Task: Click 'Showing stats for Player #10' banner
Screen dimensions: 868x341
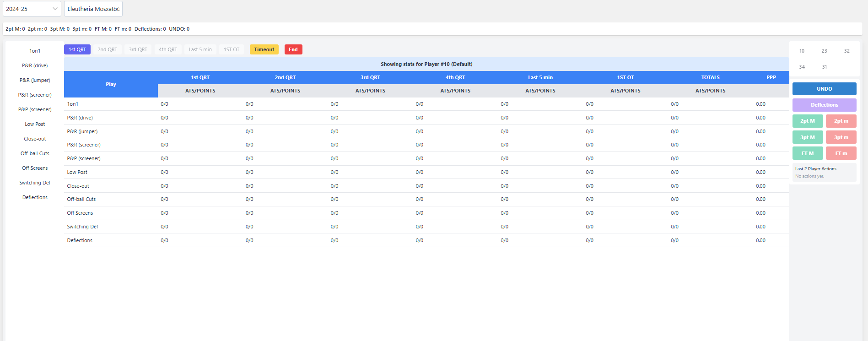Action: click(x=426, y=64)
